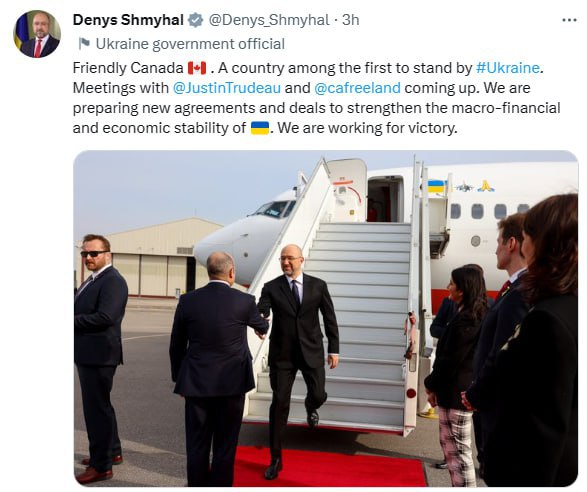Open the attached airplane arrival photo
This screenshot has width=587, height=492.
[x=326, y=319]
